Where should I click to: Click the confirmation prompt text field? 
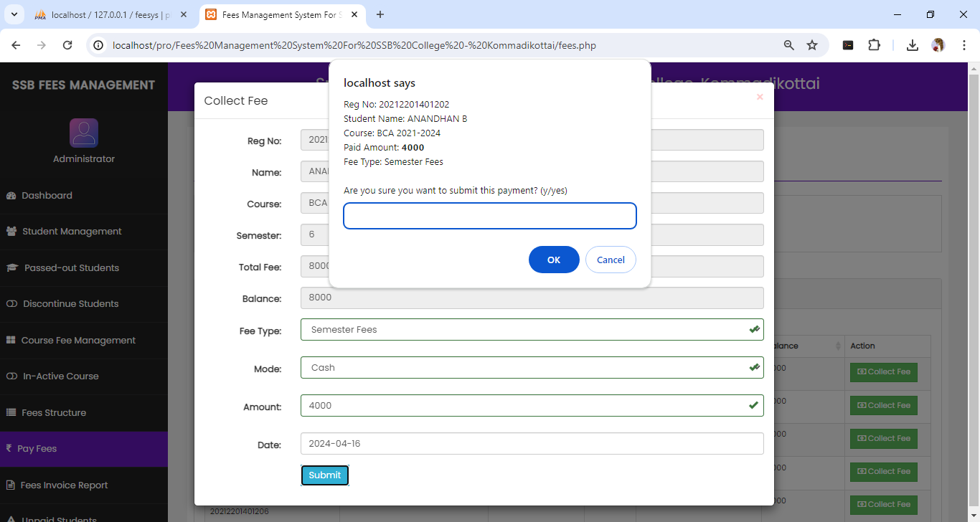tap(490, 216)
